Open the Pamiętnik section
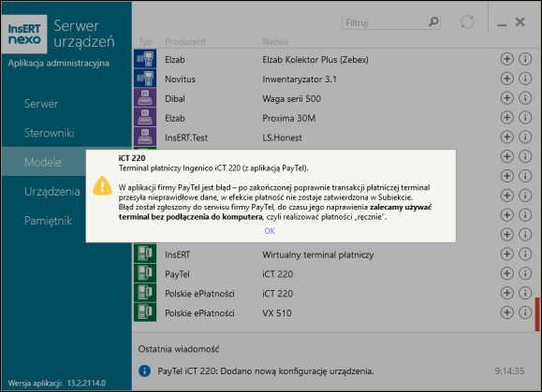 coord(48,221)
